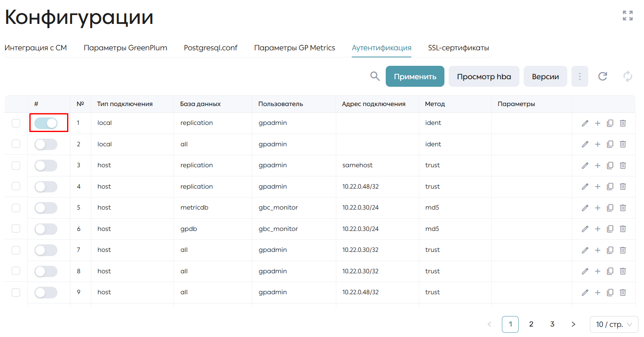644x337 pixels.
Task: Add a rule after row 3 via plus icon
Action: click(x=597, y=166)
